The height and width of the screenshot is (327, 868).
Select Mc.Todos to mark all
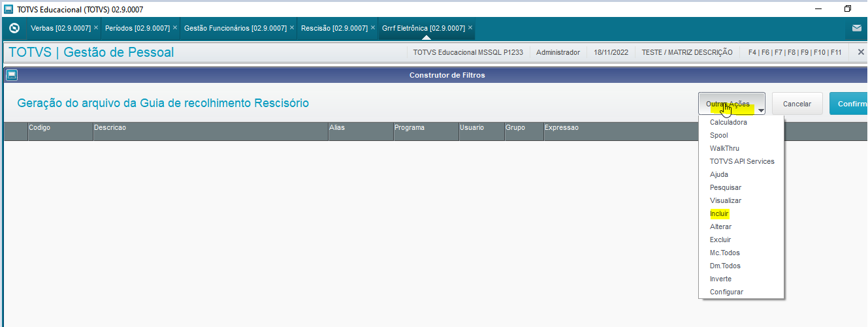pyautogui.click(x=724, y=253)
